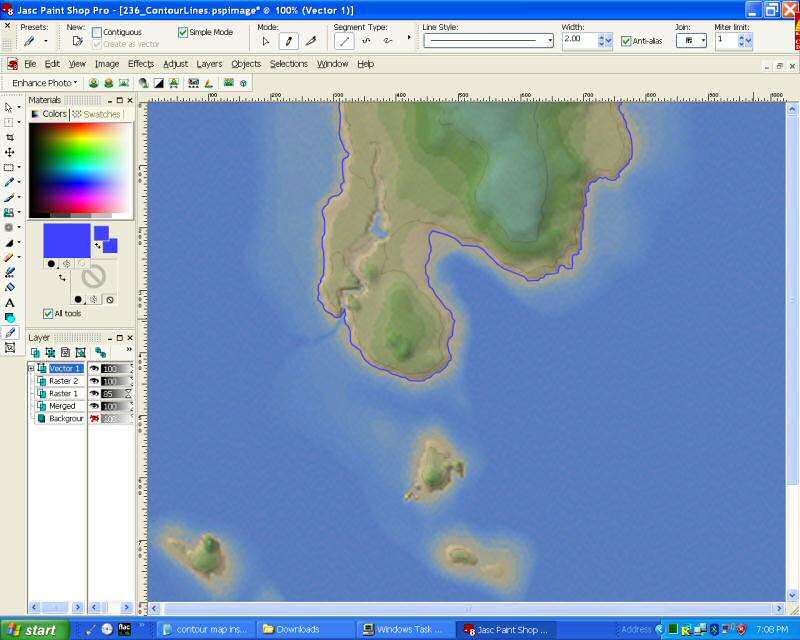Viewport: 800px width, 640px height.
Task: Open the Line Style dropdown
Action: (549, 41)
